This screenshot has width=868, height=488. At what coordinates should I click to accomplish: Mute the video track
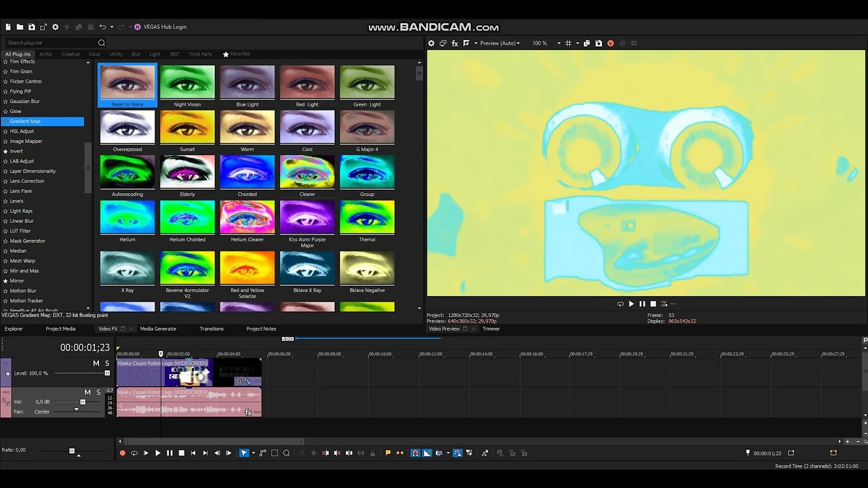(96, 364)
